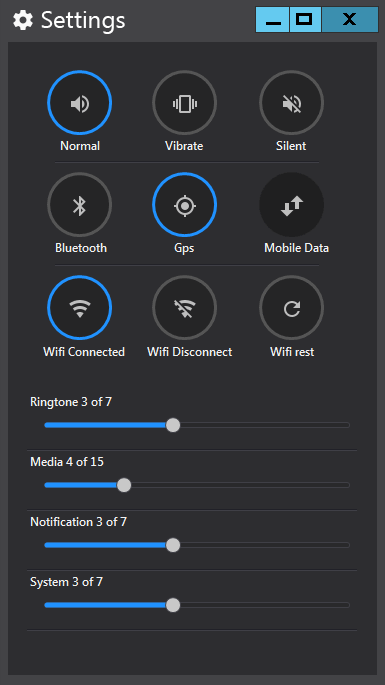
Task: Click the Settings gear icon in title
Action: pos(23,20)
